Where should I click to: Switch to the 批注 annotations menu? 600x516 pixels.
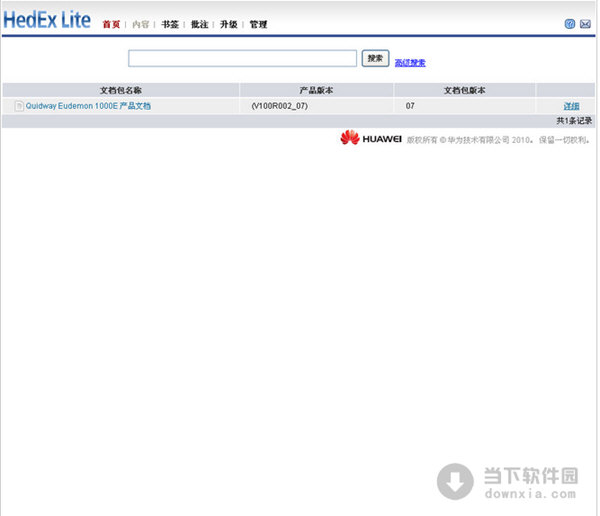199,24
